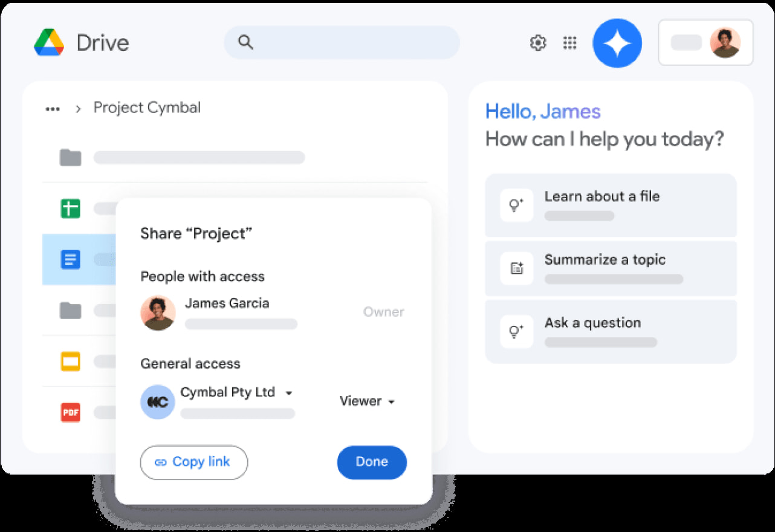This screenshot has width=775, height=532.
Task: Select the yellow Slides file icon
Action: (70, 362)
